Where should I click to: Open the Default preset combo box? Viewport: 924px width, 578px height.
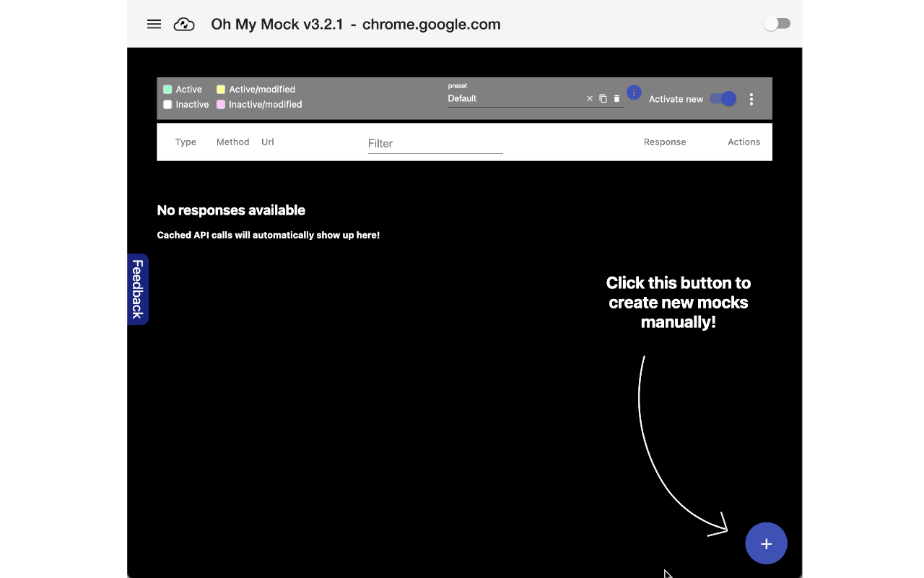click(513, 99)
